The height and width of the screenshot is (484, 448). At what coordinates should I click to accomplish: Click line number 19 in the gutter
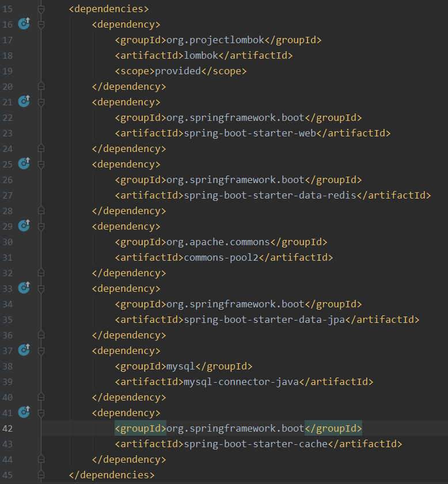point(7,71)
